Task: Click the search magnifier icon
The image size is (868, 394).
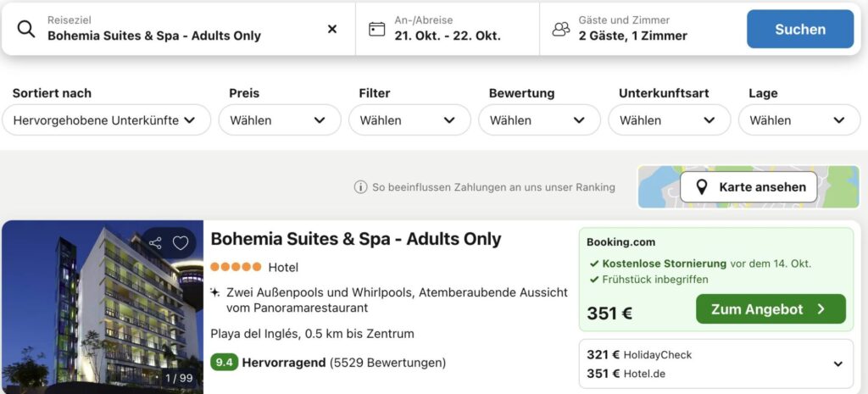Action: [26, 29]
